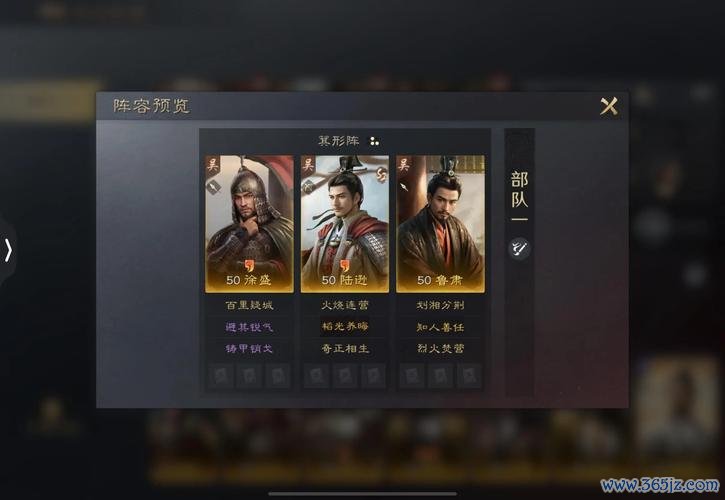Screen dimensions: 725x500
Task: Select the purple 避其锐气 skill
Action: coord(249,327)
